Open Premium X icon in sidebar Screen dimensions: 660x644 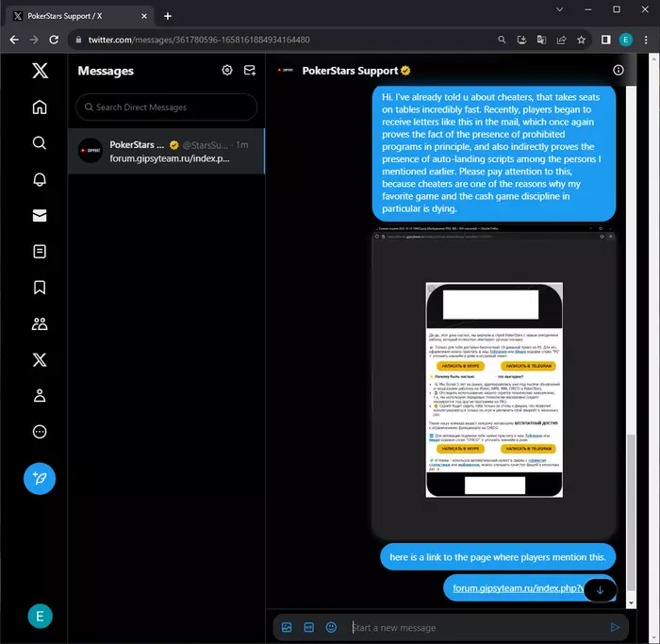coord(40,360)
